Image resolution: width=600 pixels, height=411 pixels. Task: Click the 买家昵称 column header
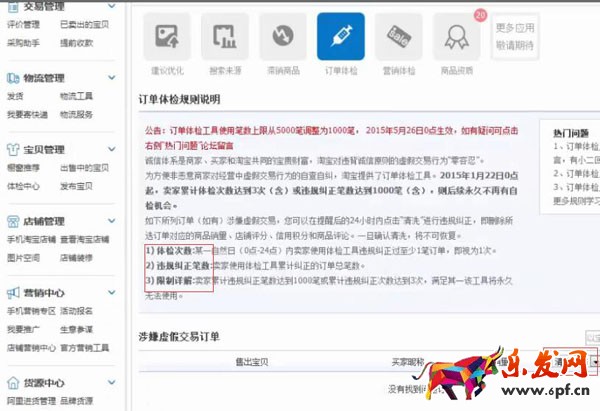click(x=408, y=362)
